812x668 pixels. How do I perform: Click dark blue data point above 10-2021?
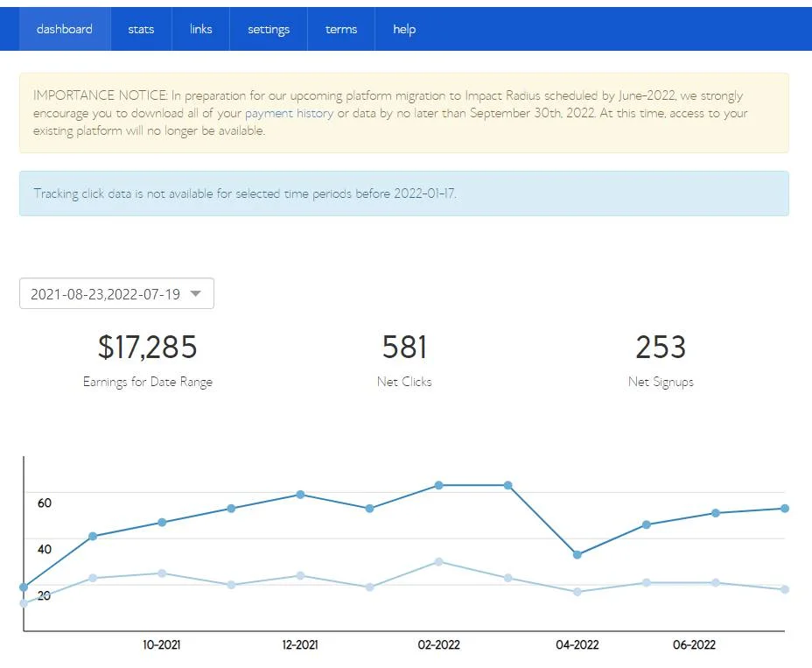click(162, 523)
